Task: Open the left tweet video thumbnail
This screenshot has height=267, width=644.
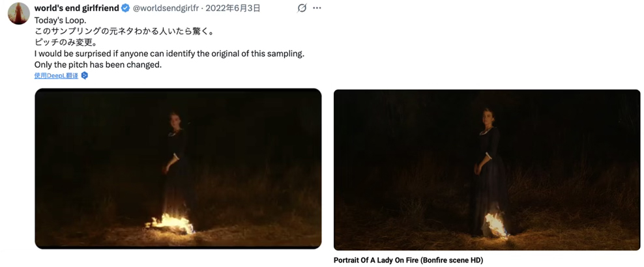Action: 178,168
